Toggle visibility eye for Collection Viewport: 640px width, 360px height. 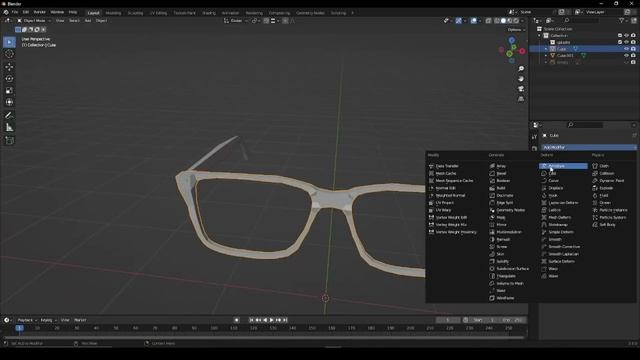tap(626, 36)
